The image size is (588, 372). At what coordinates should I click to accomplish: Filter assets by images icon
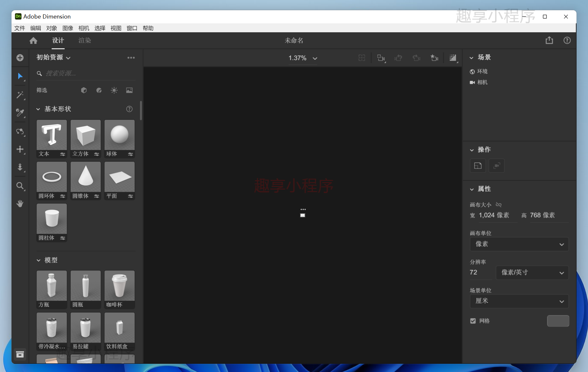pyautogui.click(x=129, y=90)
